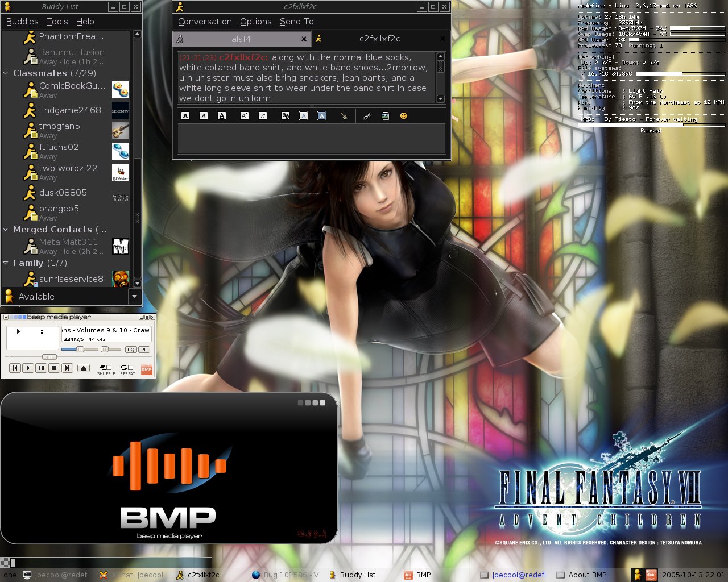Open the Available status dropdown
Viewport: 728px width, 582px height.
pyautogui.click(x=134, y=297)
